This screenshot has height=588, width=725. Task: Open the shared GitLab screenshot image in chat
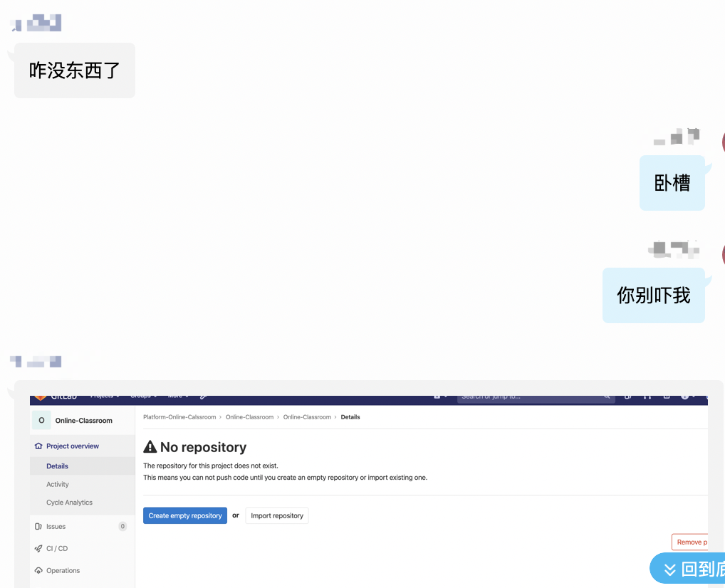[x=368, y=491]
